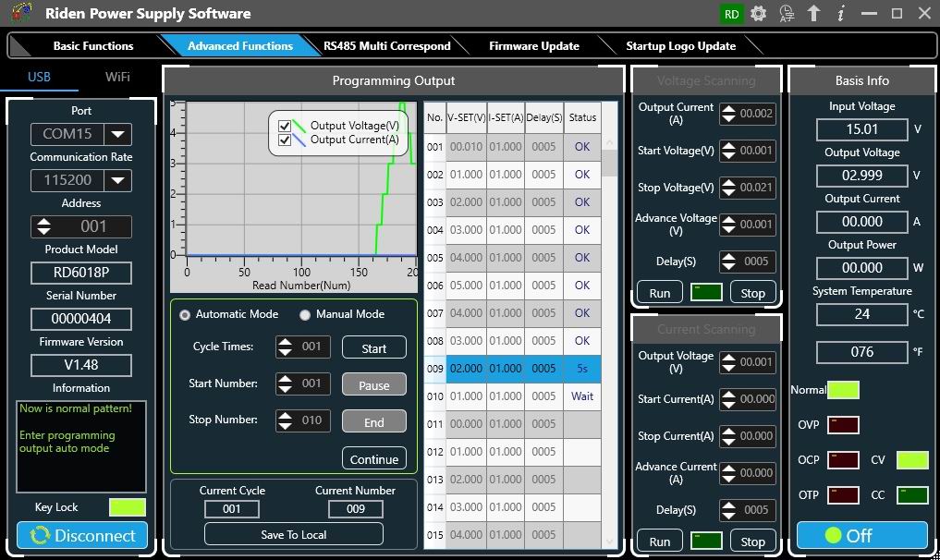Viewport: 940px width, 560px height.
Task: Click the Riden app logo in title bar
Action: click(x=22, y=14)
